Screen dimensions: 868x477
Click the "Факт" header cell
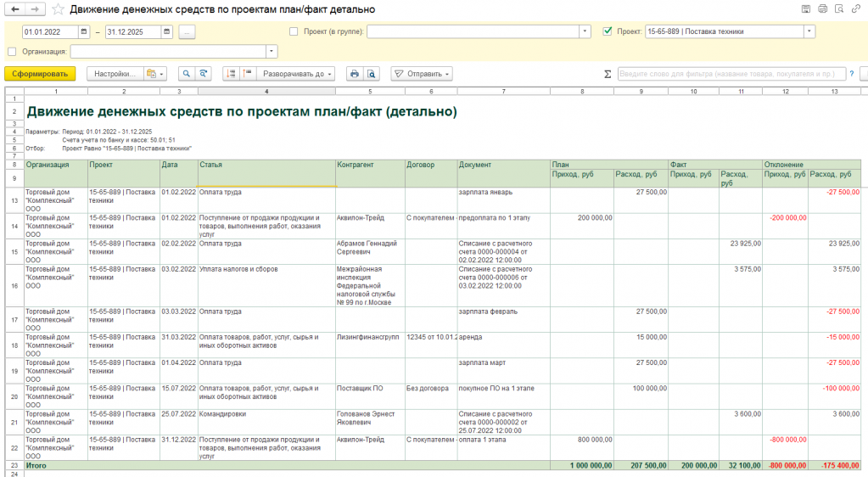pyautogui.click(x=715, y=165)
